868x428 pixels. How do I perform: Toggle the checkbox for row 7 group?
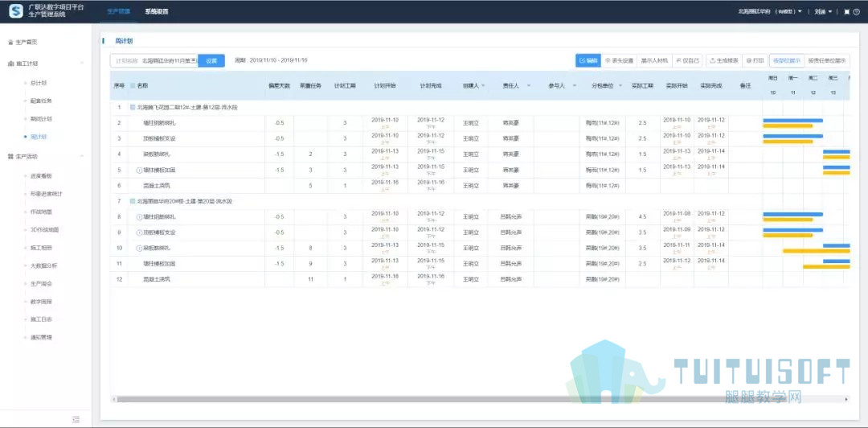pyautogui.click(x=133, y=201)
